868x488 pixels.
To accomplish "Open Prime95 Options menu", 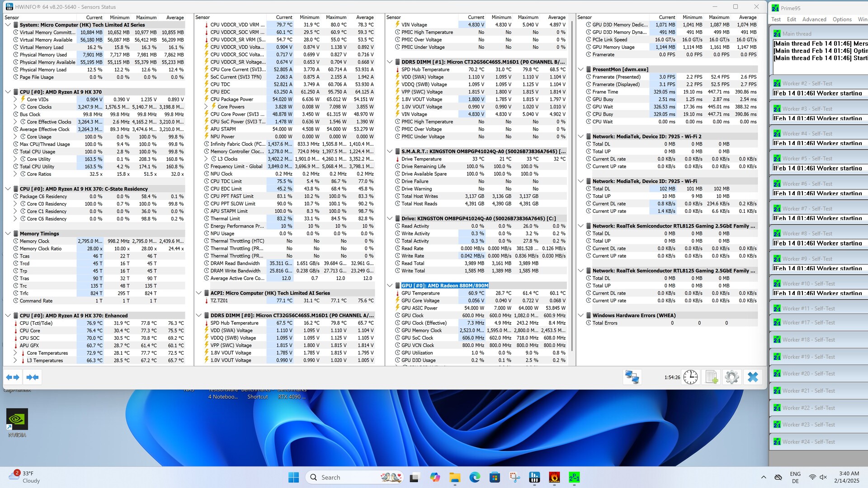I will 842,19.
